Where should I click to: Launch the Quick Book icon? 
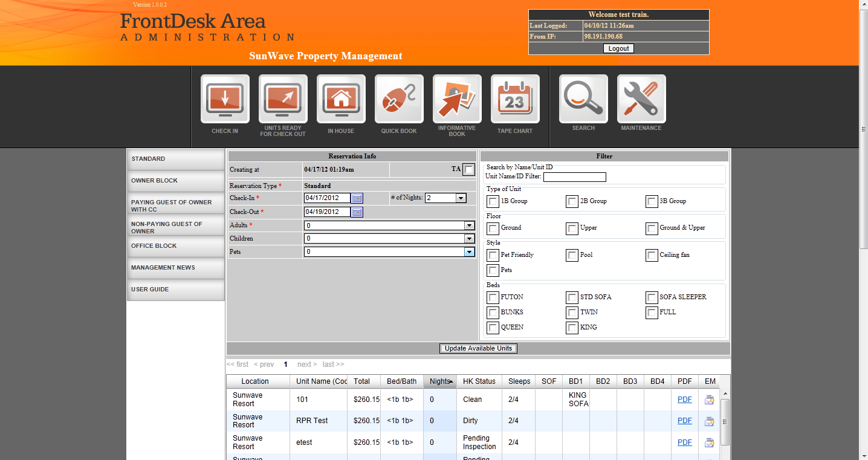399,99
